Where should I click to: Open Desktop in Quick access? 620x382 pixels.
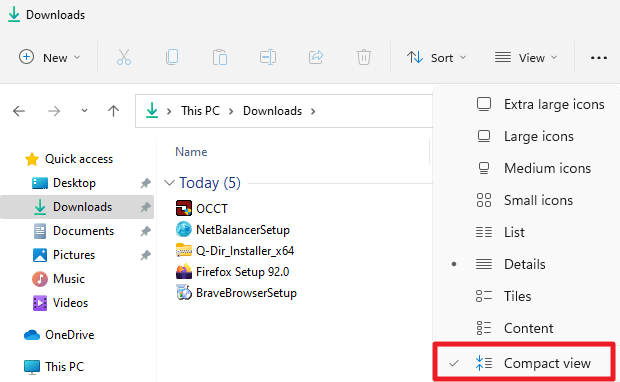pos(74,183)
